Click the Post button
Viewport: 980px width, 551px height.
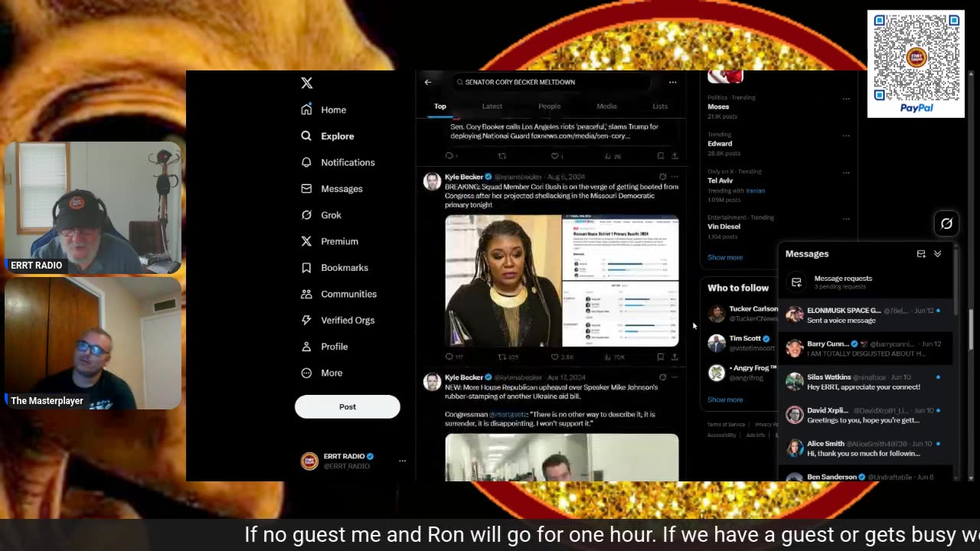(x=348, y=406)
